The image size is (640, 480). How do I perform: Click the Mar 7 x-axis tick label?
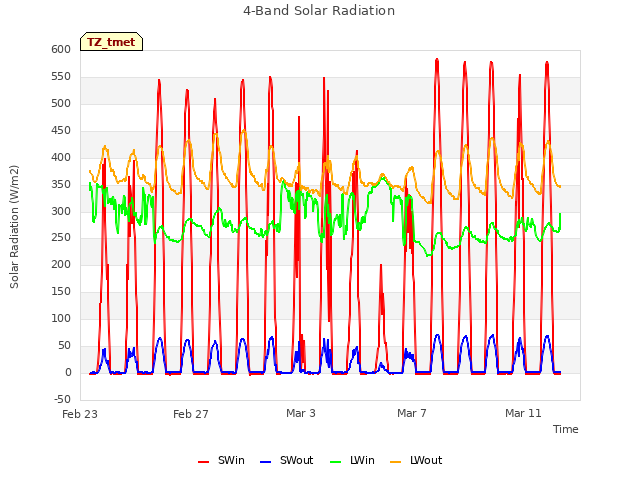pyautogui.click(x=412, y=413)
